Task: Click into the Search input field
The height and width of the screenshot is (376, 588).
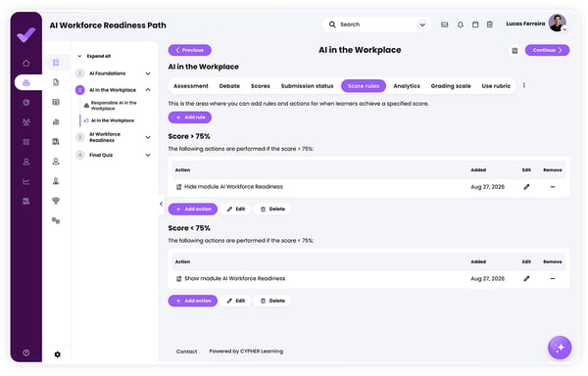Action: (376, 24)
